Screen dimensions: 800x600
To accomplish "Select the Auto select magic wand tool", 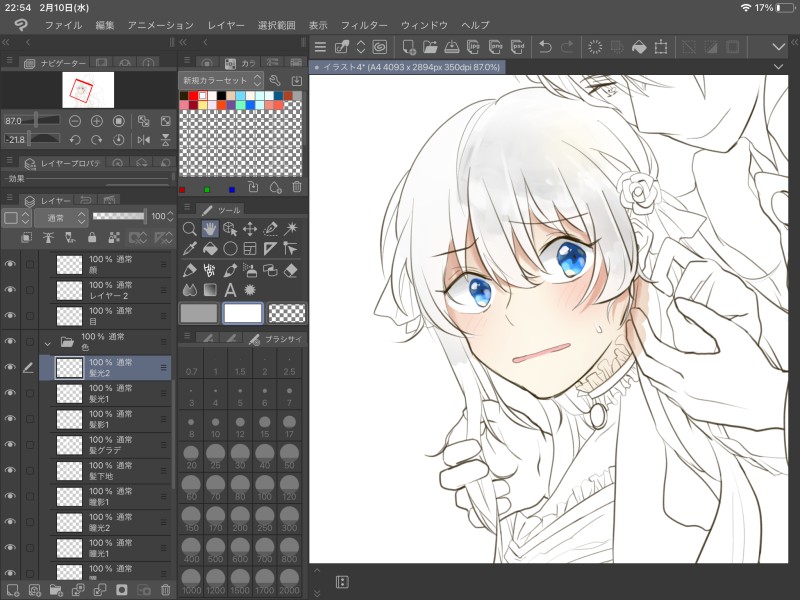I will 290,229.
